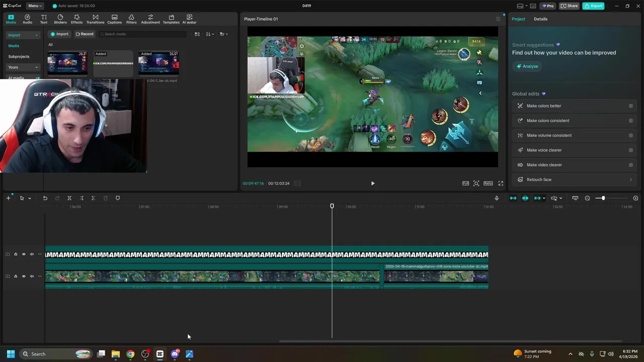Select Media under Import in sidebar
This screenshot has height=362, width=644.
tap(14, 46)
